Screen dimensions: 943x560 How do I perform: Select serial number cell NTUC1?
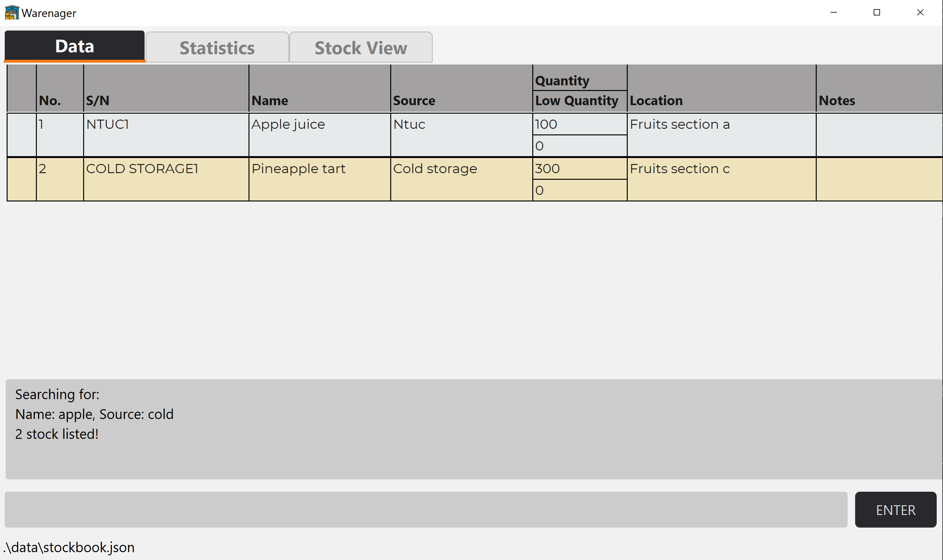click(166, 135)
